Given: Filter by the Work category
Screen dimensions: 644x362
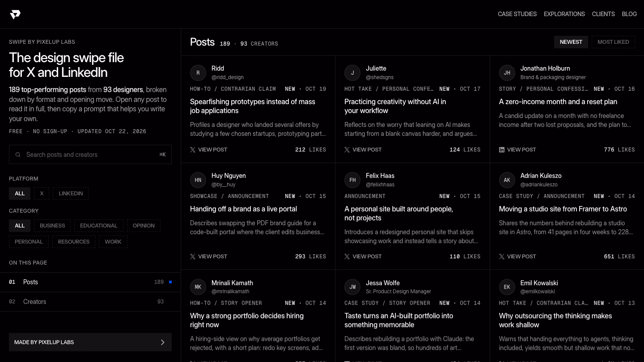Looking at the screenshot, I should pyautogui.click(x=113, y=242).
